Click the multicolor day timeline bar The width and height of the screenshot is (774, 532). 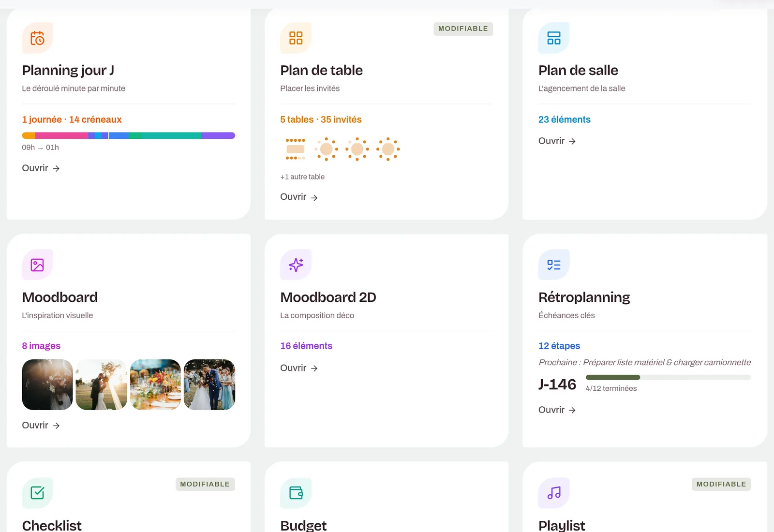129,135
